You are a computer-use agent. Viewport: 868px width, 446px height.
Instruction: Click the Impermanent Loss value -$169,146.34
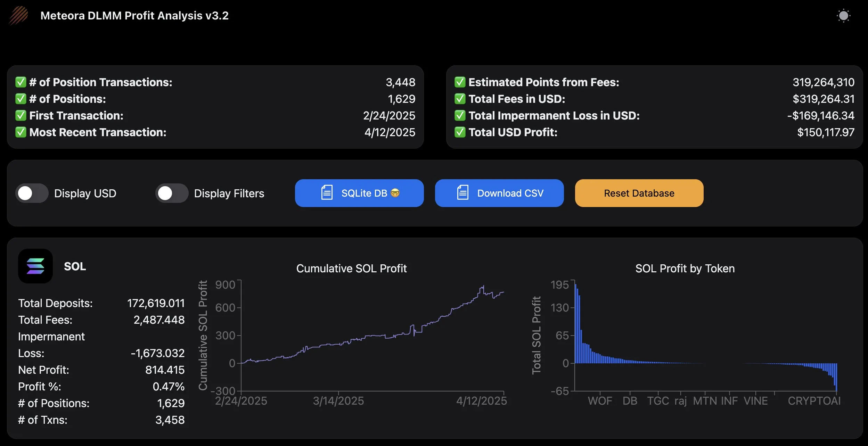[x=821, y=115]
